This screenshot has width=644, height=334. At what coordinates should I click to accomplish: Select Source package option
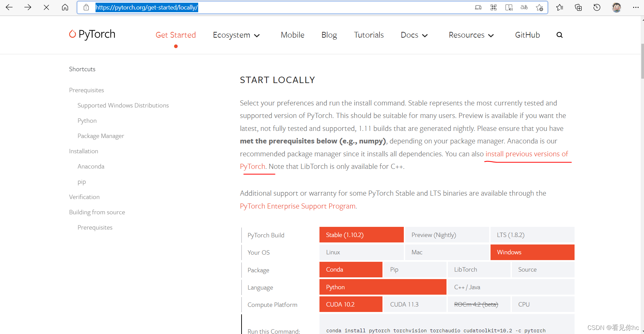543,270
